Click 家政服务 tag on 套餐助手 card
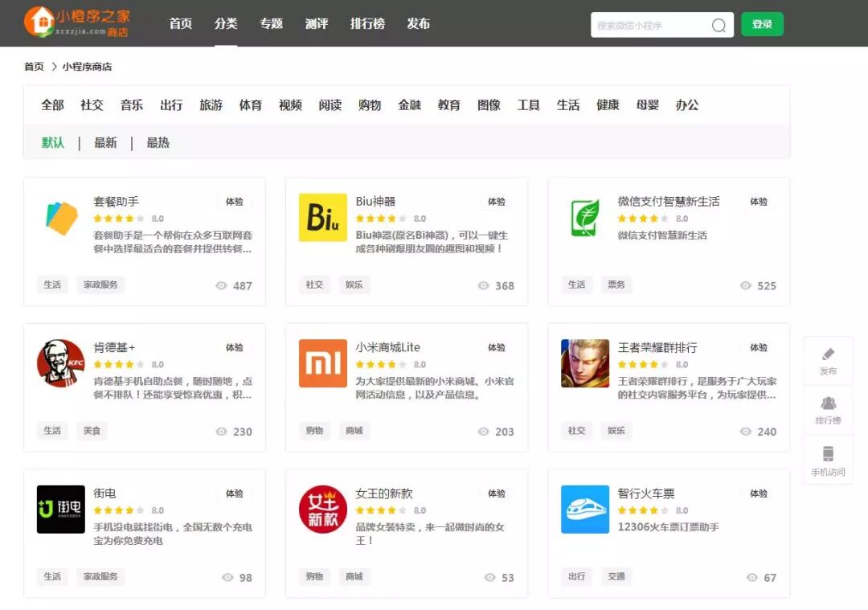The width and height of the screenshot is (868, 610). pyautogui.click(x=100, y=285)
